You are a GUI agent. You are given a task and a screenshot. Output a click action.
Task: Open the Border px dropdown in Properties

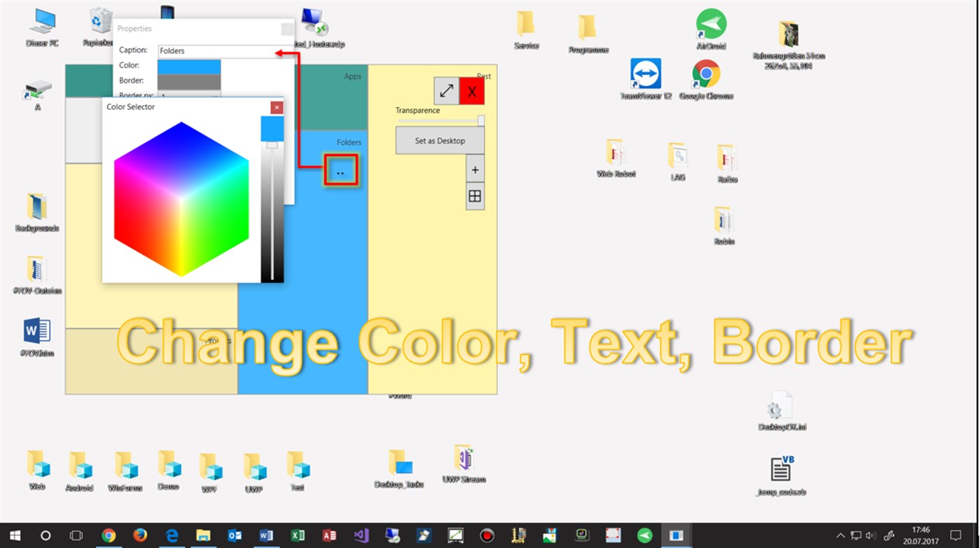click(x=189, y=96)
